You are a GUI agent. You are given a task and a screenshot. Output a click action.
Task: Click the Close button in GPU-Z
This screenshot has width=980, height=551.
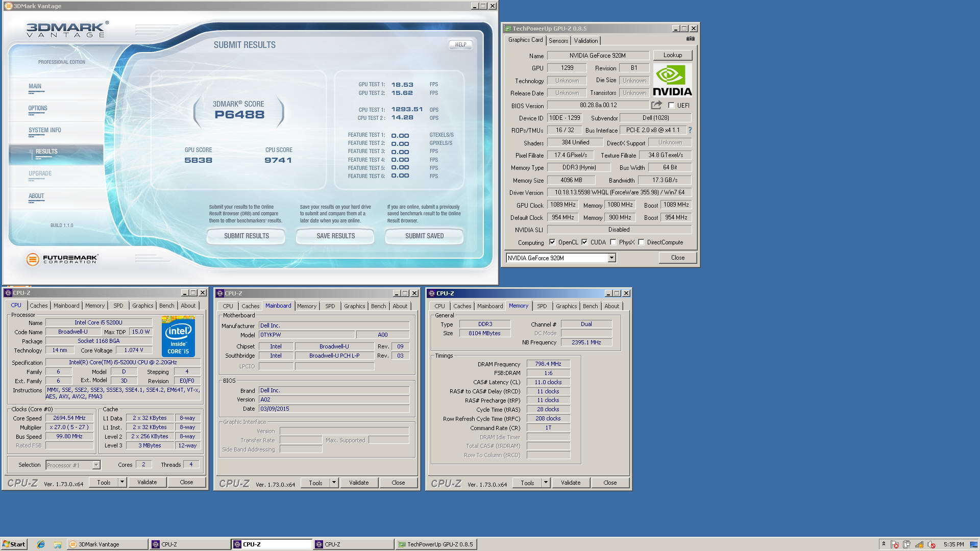click(x=677, y=258)
